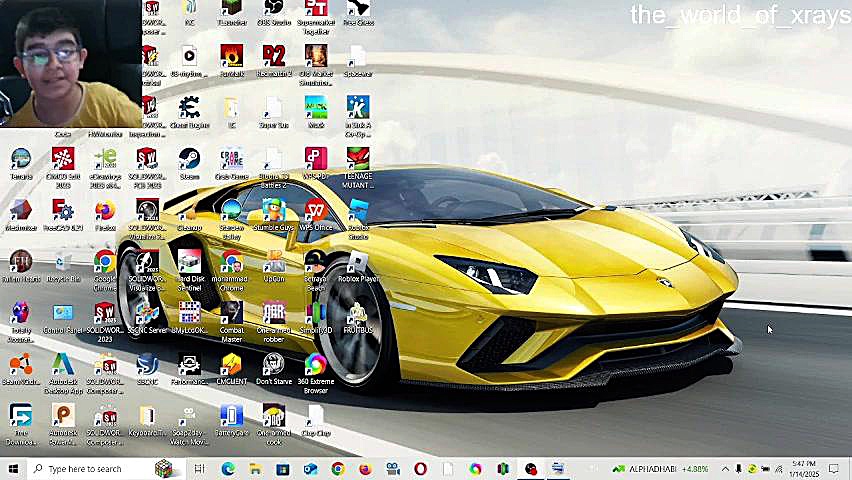Open the Windows Start menu

(13, 469)
